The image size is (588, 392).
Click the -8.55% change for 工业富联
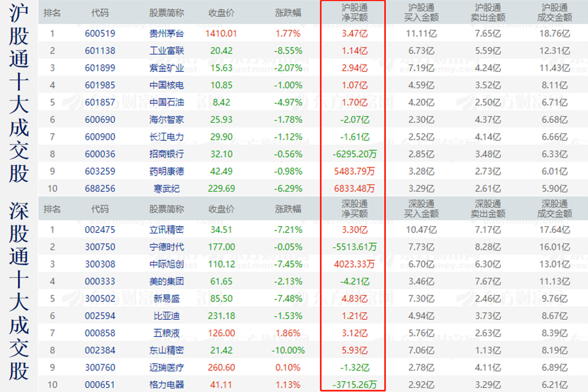(x=288, y=51)
